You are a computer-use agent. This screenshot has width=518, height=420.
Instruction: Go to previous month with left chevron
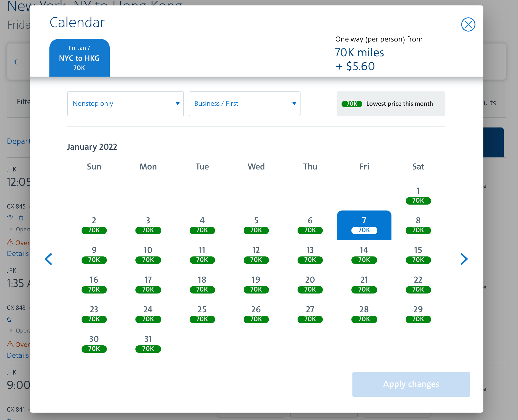tap(48, 259)
